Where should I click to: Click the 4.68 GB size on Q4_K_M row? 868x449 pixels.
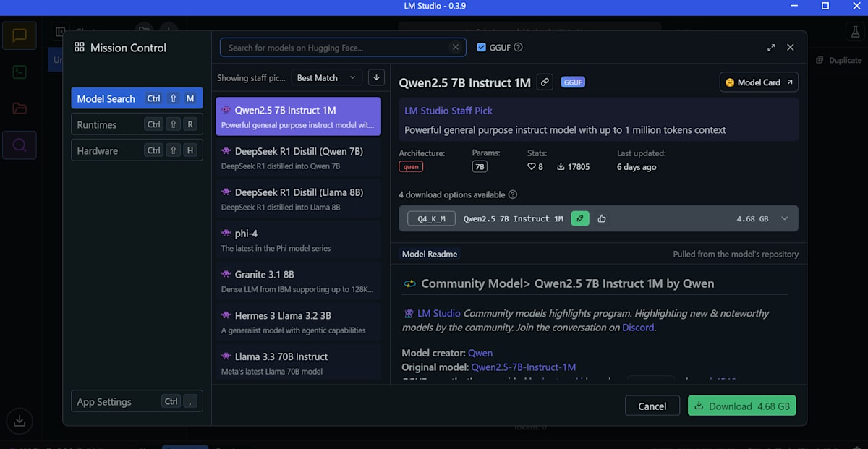752,218
